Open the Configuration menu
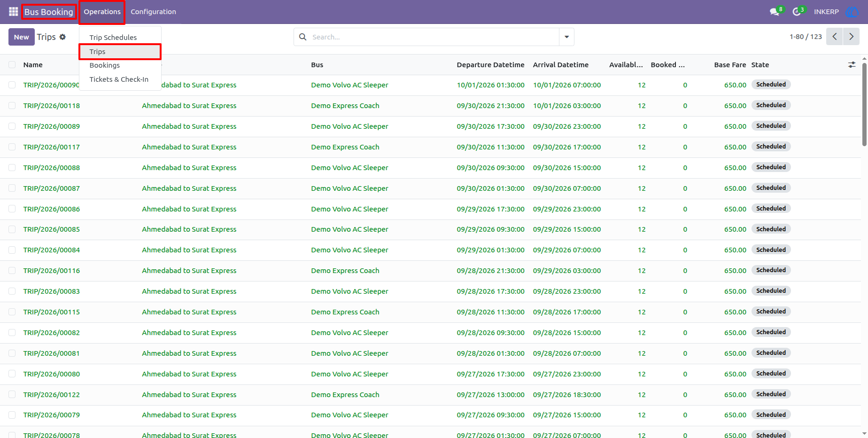Viewport: 868px width, 438px height. (x=153, y=12)
